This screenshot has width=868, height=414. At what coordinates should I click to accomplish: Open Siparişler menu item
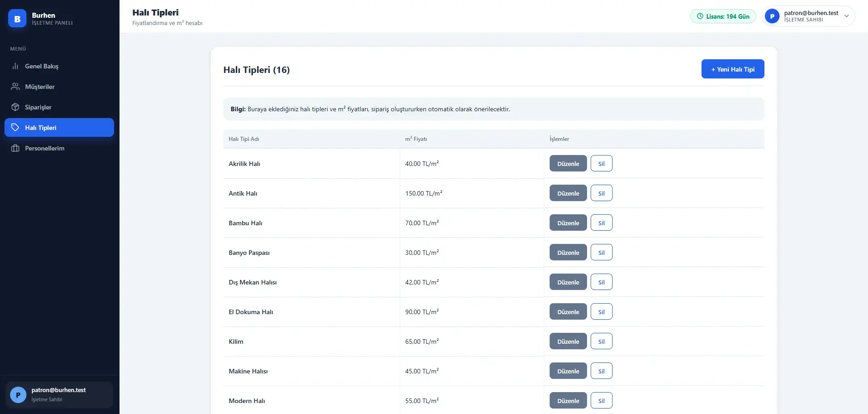(59, 107)
